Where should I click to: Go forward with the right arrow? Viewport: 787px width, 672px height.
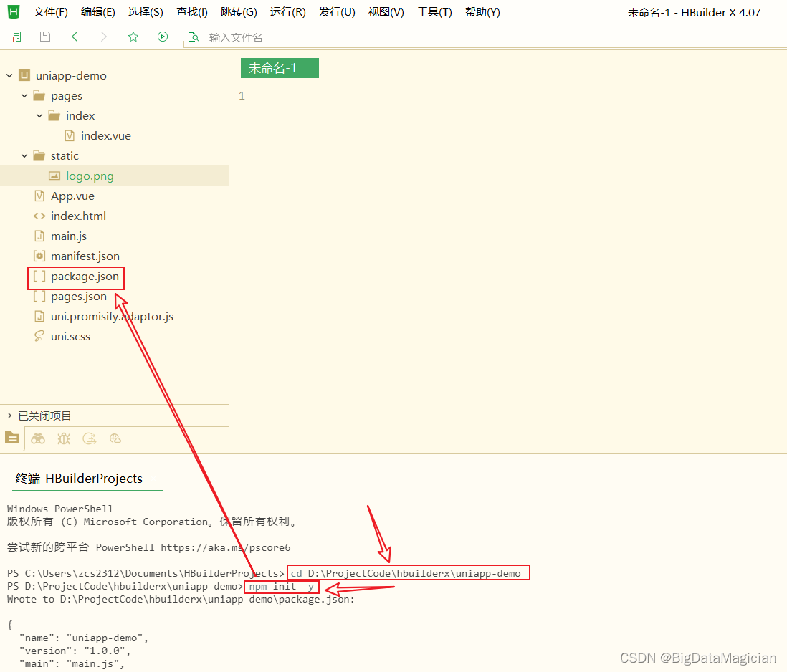pos(103,37)
